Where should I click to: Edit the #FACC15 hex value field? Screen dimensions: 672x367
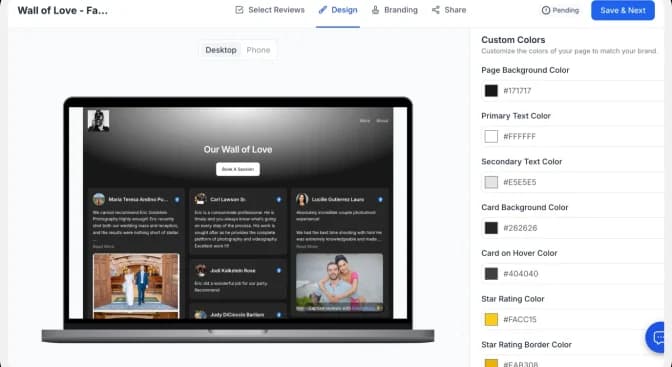coord(573,319)
